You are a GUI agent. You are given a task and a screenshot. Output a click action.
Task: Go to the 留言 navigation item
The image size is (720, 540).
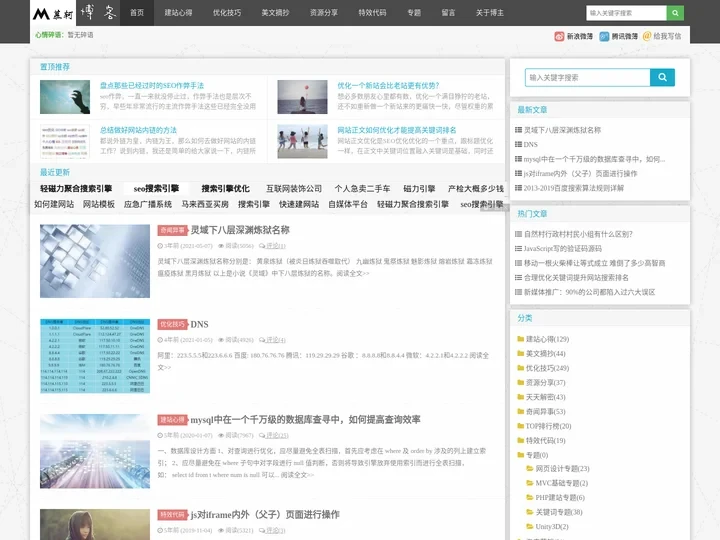tap(448, 13)
